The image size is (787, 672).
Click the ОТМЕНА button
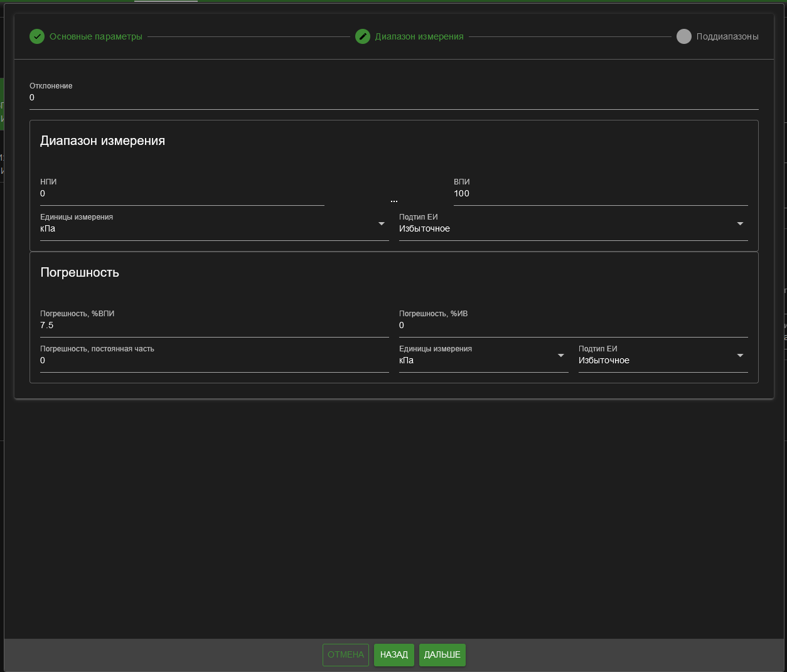(346, 654)
